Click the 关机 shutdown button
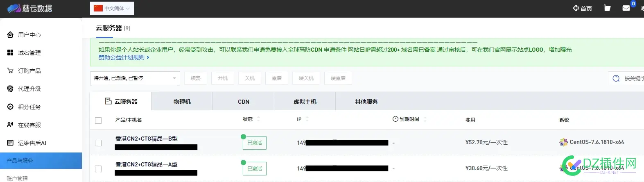The image size is (644, 182). pos(250,78)
